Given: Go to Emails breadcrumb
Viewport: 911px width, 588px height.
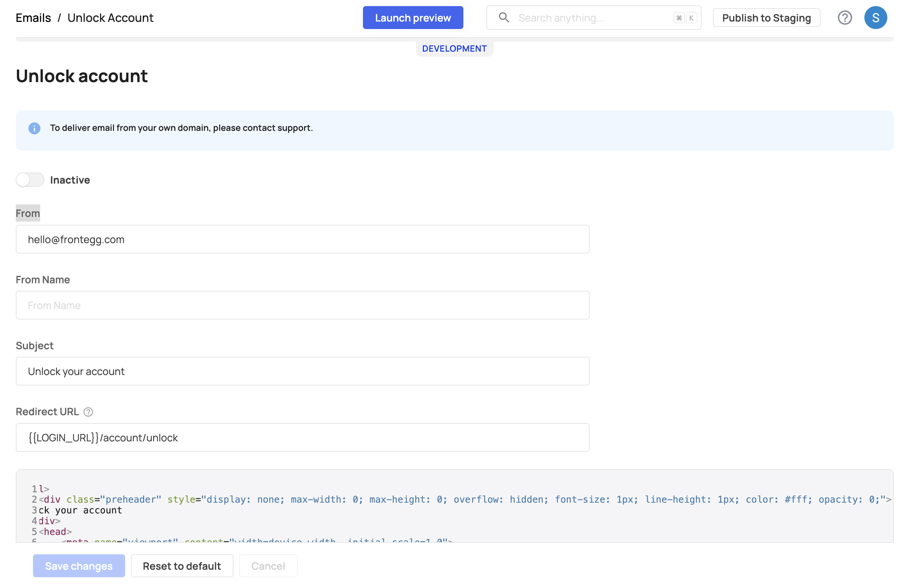Looking at the screenshot, I should 33,18.
